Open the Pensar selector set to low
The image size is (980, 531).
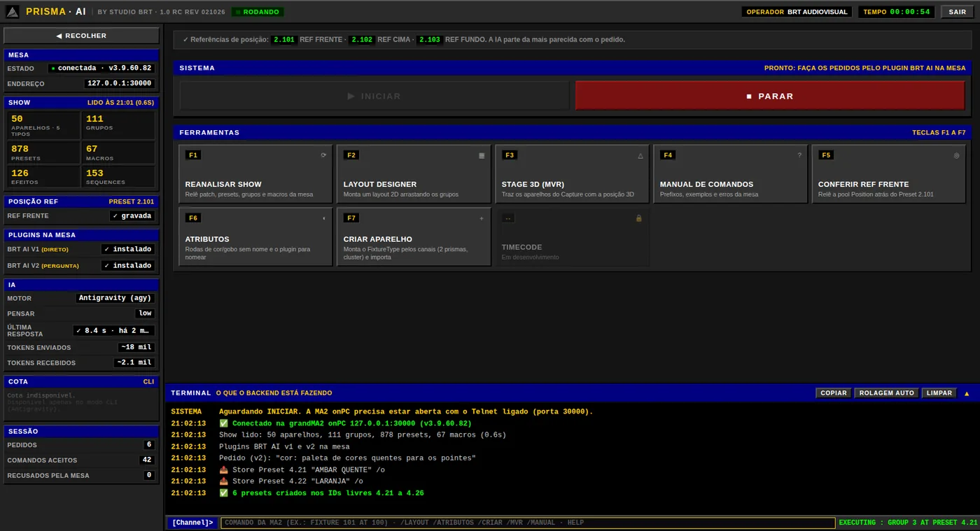(145, 313)
